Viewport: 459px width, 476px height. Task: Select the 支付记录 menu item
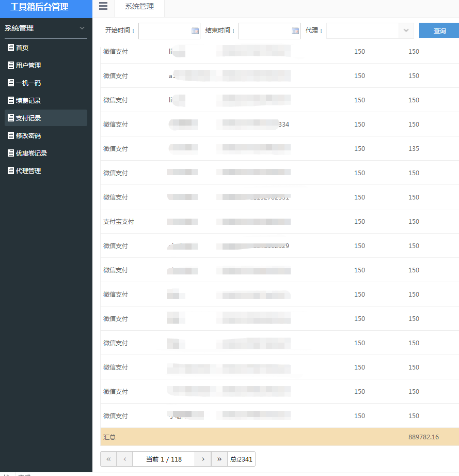point(46,118)
